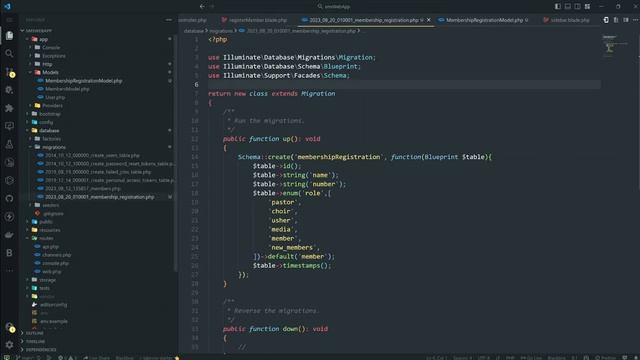Open console.php in routes folder

[x=55, y=263]
